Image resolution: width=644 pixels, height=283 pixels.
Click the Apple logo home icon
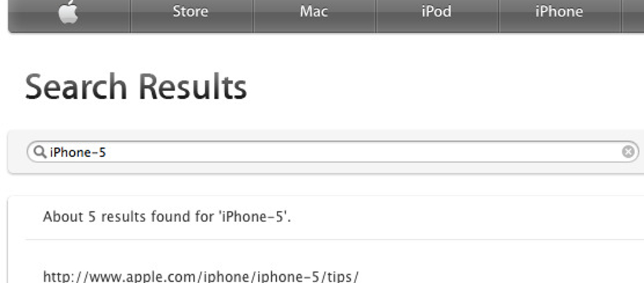[x=68, y=12]
